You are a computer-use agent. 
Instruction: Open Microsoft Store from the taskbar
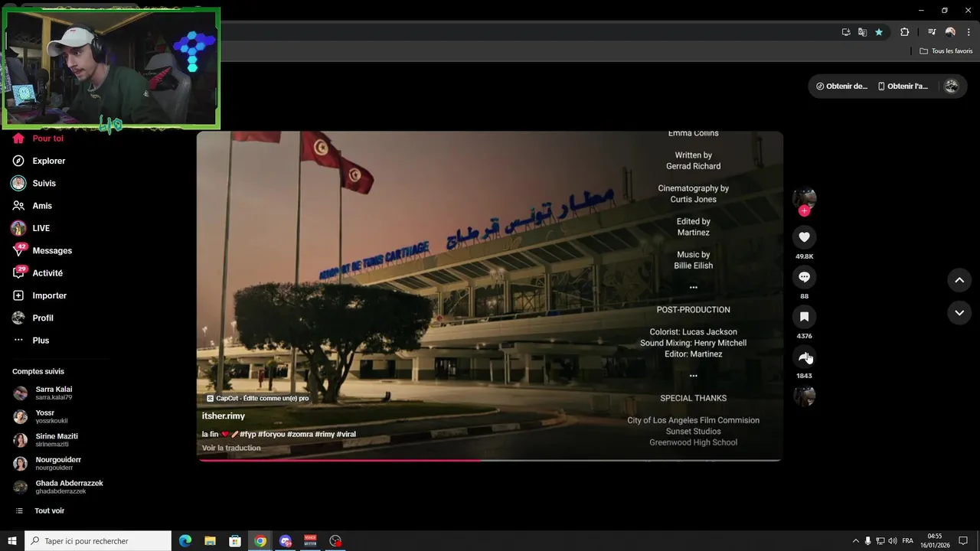pos(236,541)
